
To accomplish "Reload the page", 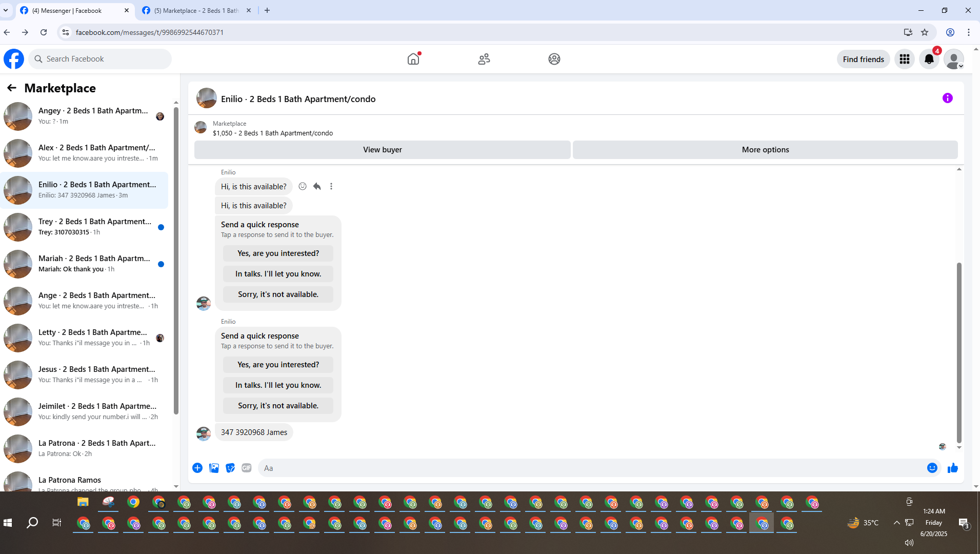I will coord(44,32).
